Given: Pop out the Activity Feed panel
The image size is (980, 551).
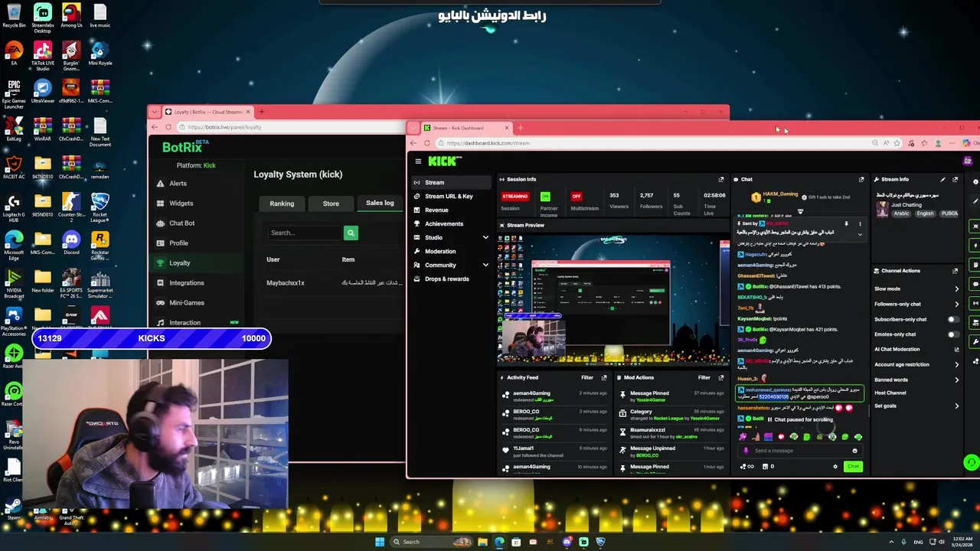Looking at the screenshot, I should 603,377.
